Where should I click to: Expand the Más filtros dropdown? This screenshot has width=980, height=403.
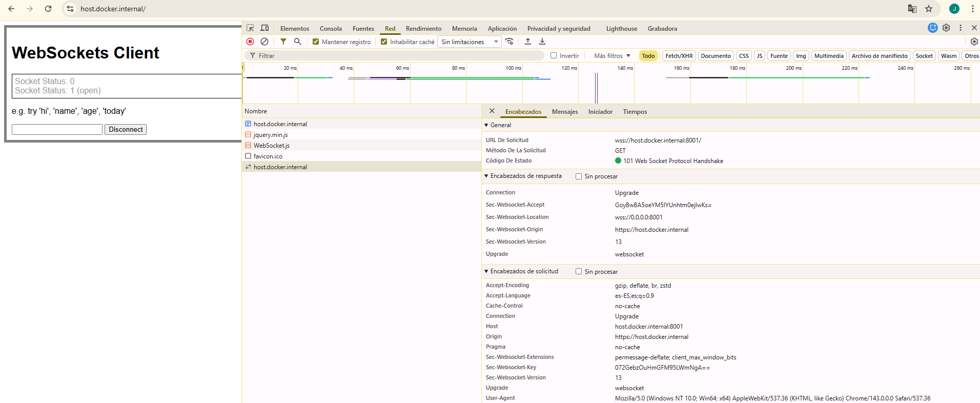click(x=612, y=56)
